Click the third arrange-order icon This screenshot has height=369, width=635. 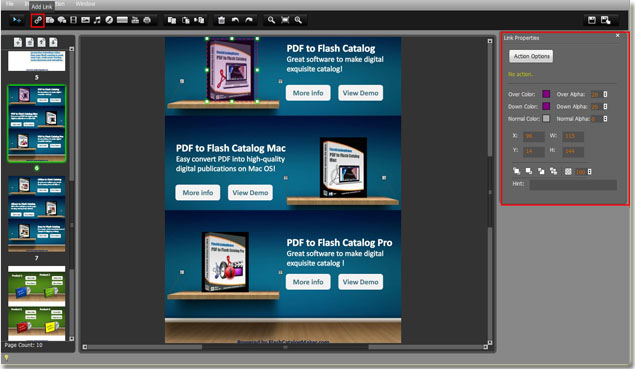click(x=541, y=171)
